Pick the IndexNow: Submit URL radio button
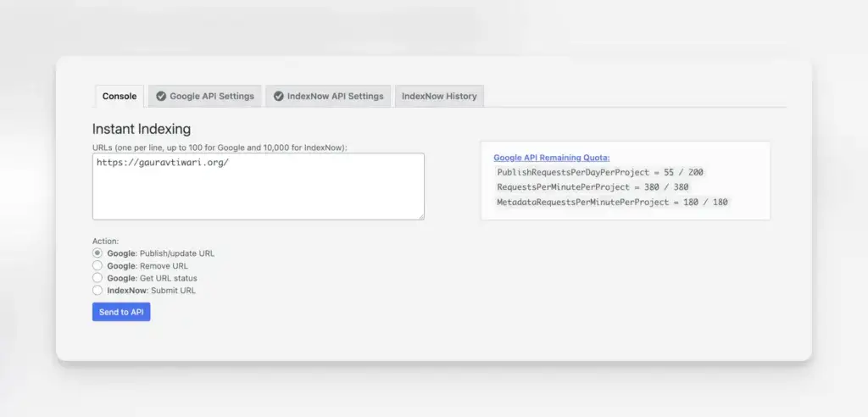868x417 pixels. [97, 290]
